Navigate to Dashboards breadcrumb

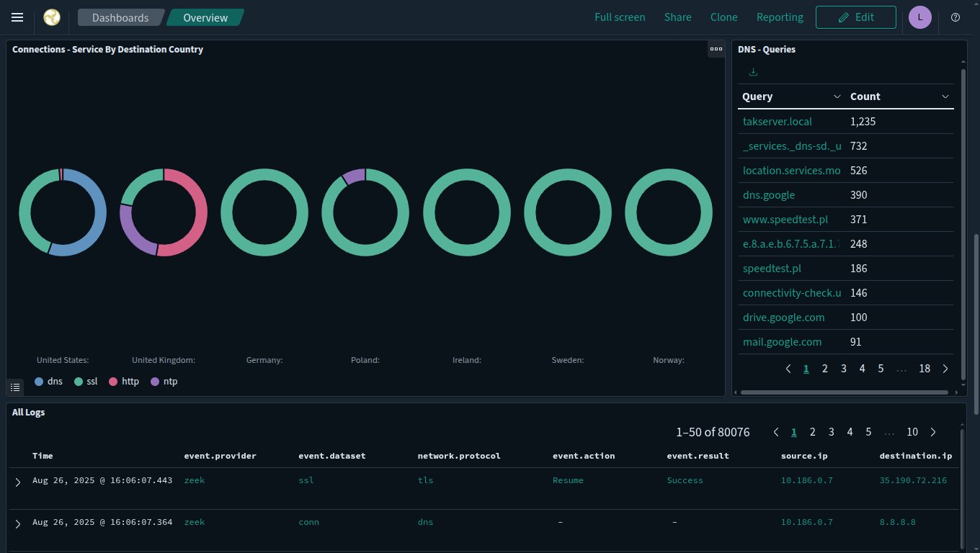pyautogui.click(x=120, y=17)
